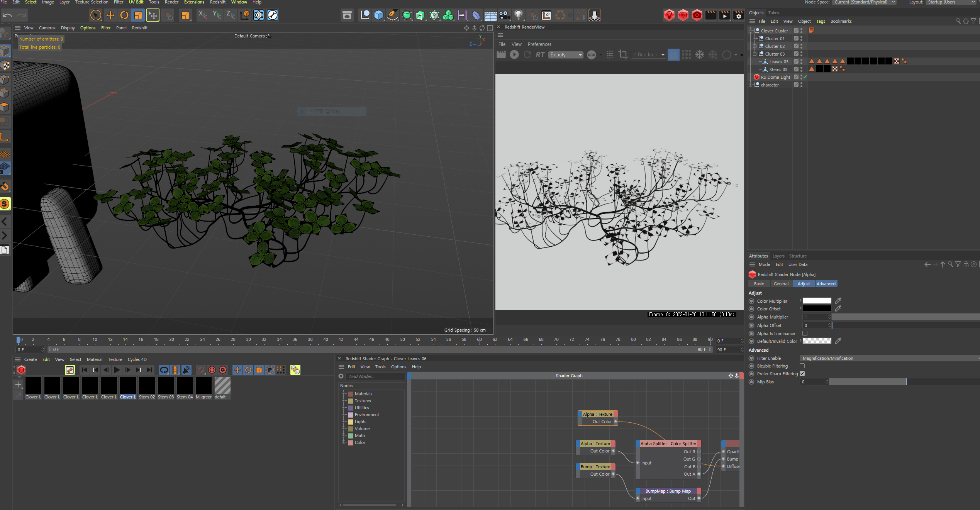980x510 pixels.
Task: Enable the Alpha Is Luminance checkbox
Action: pyautogui.click(x=805, y=333)
